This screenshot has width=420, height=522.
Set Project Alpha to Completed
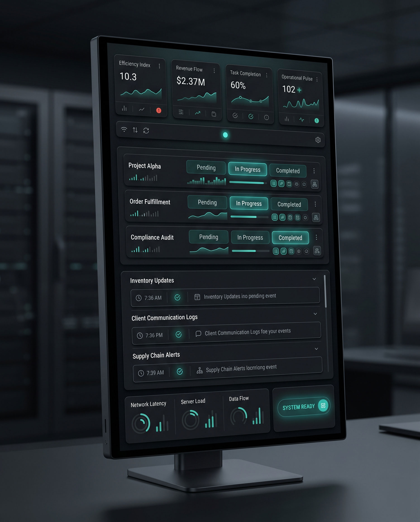[288, 171]
